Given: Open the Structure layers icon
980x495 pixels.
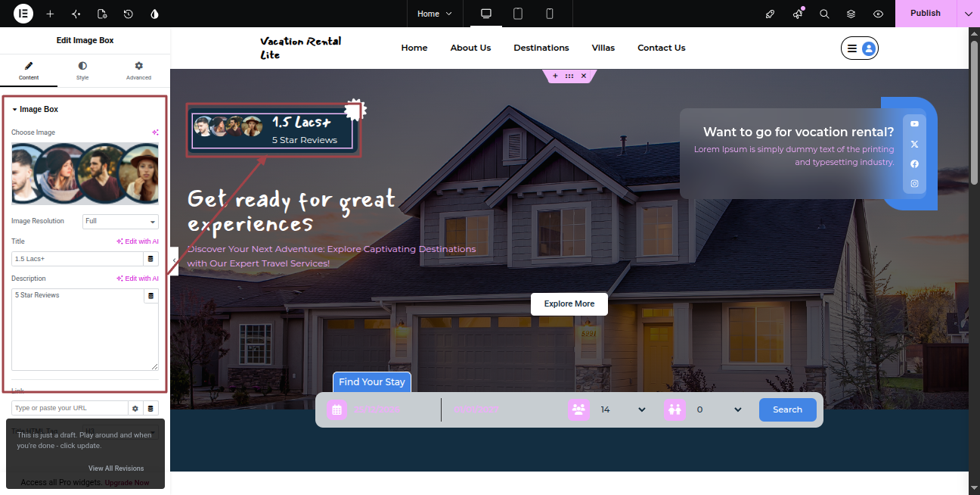Looking at the screenshot, I should tap(851, 14).
